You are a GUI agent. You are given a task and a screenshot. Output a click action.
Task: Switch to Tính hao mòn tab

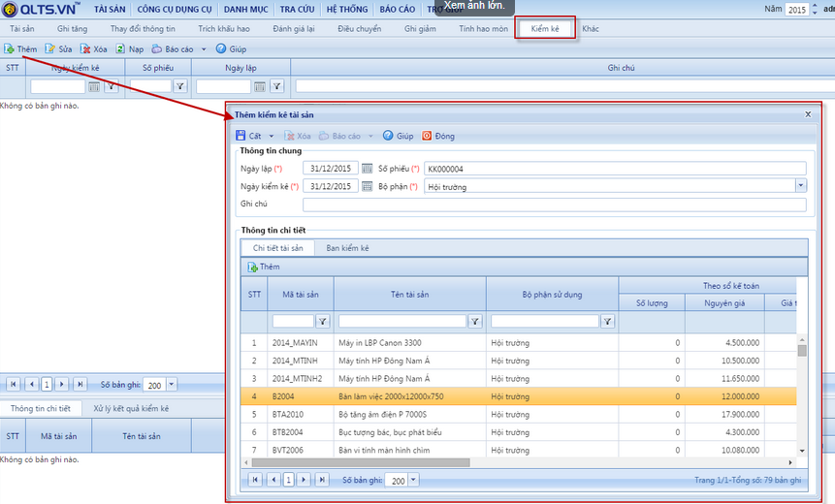[x=484, y=29]
